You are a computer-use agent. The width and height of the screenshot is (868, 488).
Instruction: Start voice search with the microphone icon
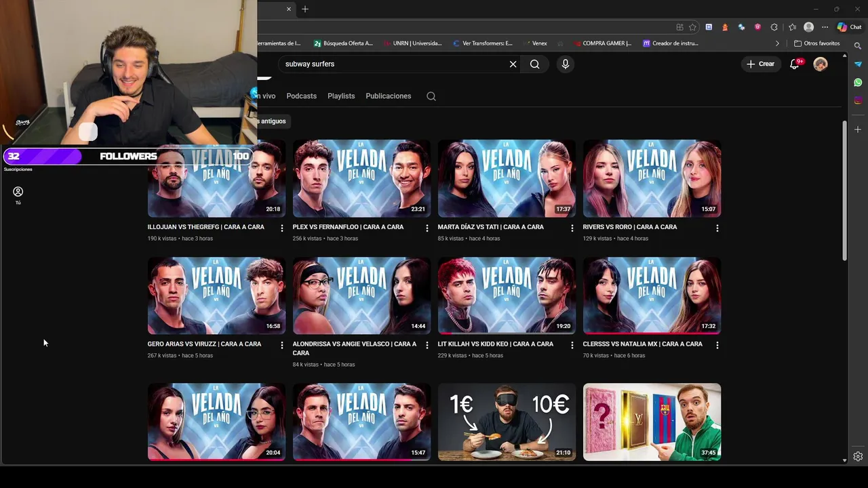pyautogui.click(x=565, y=64)
